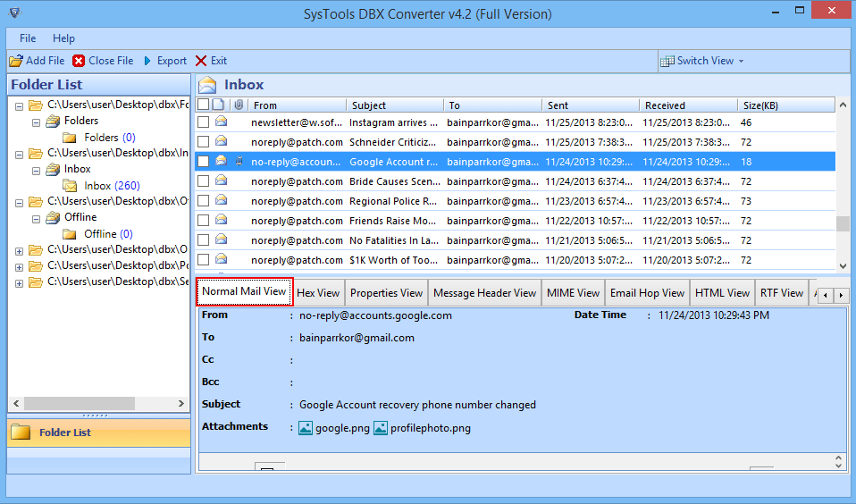Collapse the Inbox mailbox node
Viewport: 856px width, 504px height.
pyautogui.click(x=36, y=171)
